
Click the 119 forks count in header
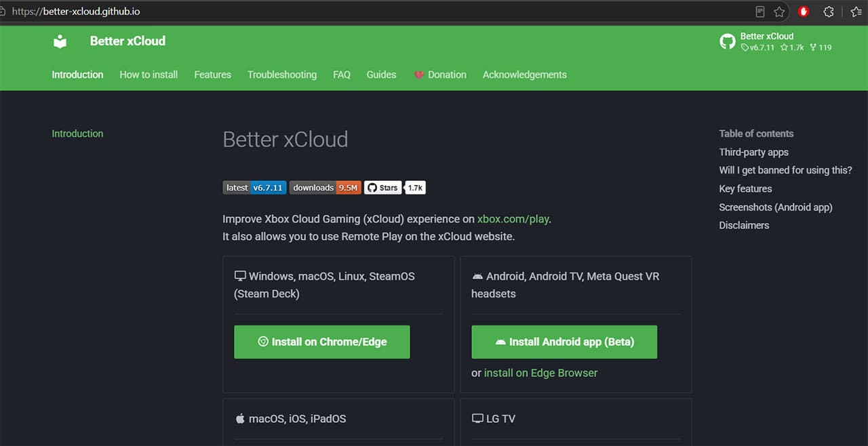(820, 47)
